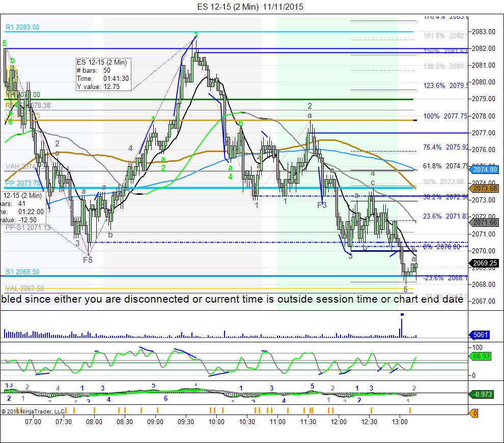
Task: Click the PP 2073.75 pivot label
Action: point(23,183)
